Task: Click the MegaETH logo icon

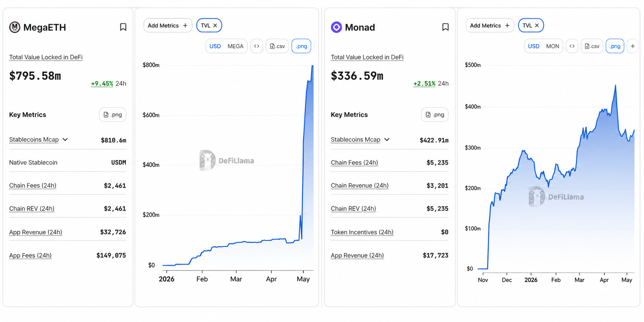Action: 15,27
